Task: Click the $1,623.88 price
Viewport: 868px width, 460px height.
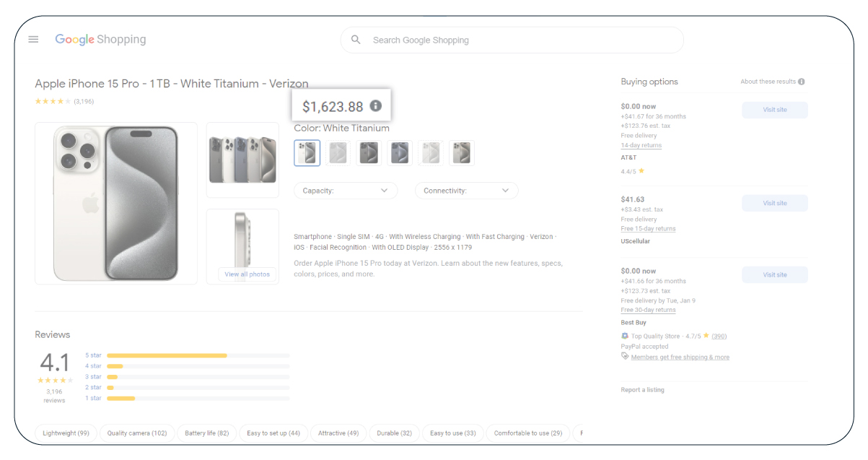Action: click(333, 107)
